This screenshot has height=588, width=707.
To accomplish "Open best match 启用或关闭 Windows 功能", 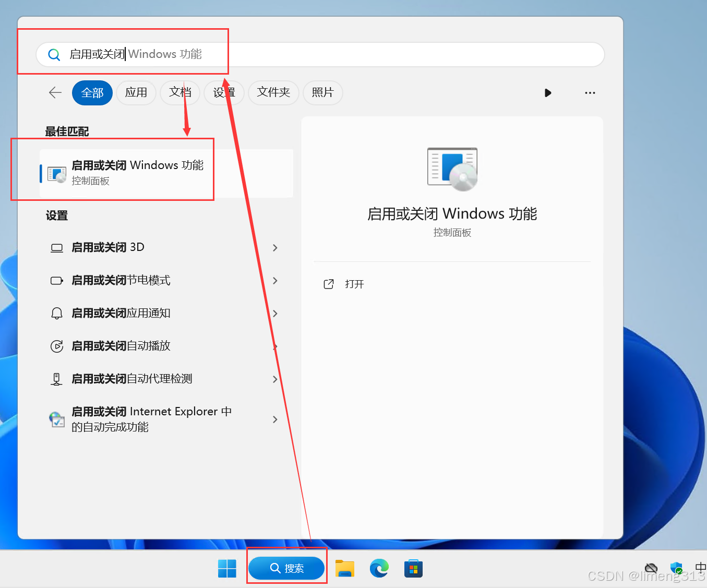I will point(166,173).
